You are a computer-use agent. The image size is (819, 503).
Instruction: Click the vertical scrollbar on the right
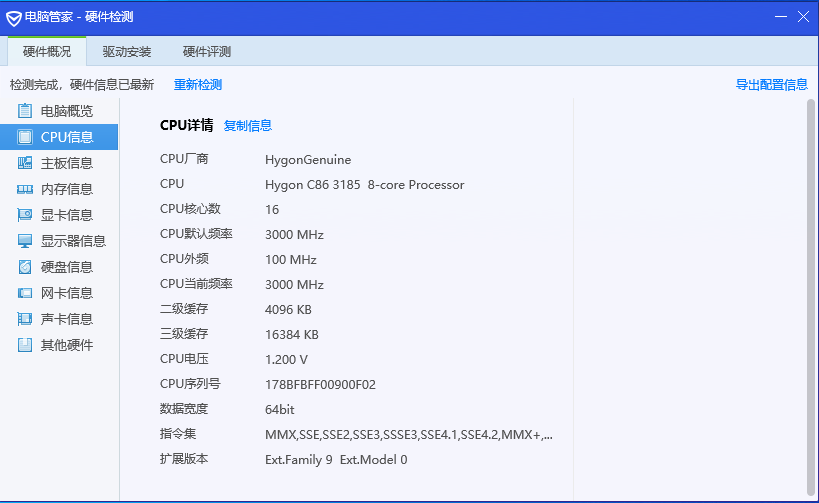pos(811,298)
